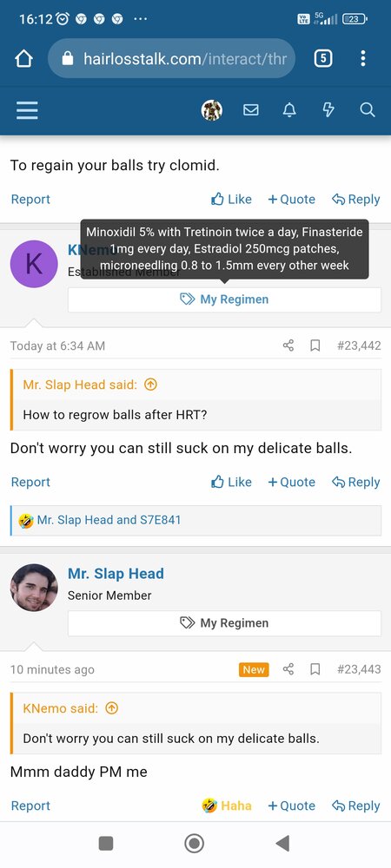
Task: Expand Mr. Slap Head's My Regimen
Action: (x=224, y=623)
